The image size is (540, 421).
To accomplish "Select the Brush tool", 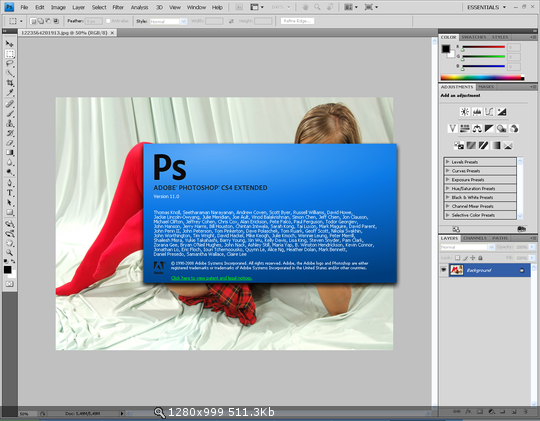I will [10, 114].
